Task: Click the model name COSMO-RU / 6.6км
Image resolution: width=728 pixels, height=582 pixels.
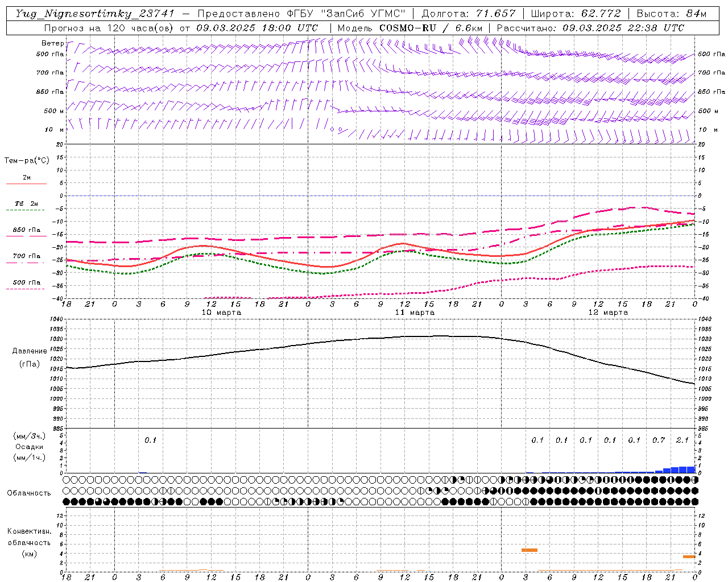Action: coord(431,28)
